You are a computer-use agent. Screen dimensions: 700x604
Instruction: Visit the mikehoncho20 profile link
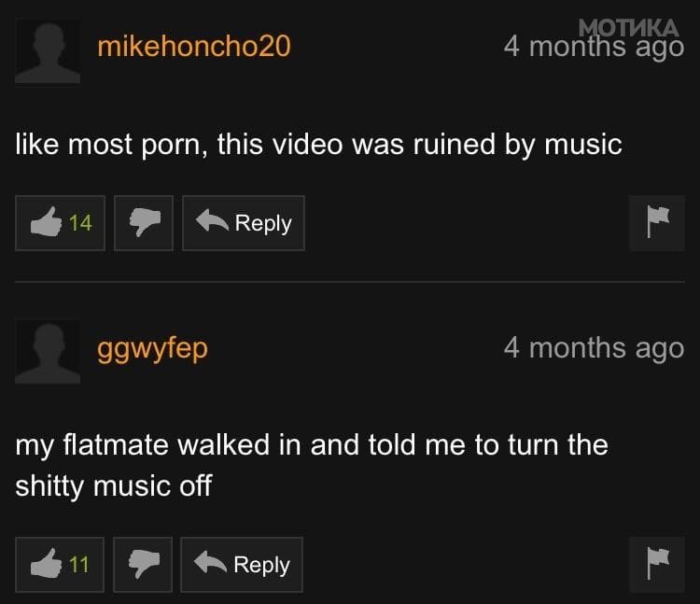click(194, 46)
